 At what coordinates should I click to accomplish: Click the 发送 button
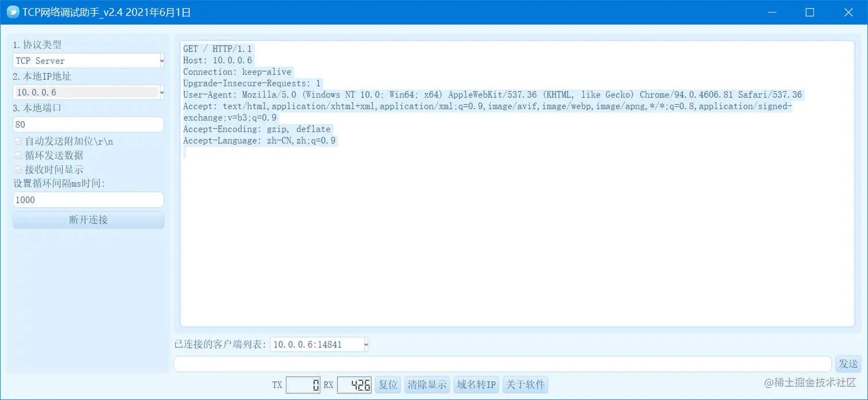pyautogui.click(x=848, y=364)
